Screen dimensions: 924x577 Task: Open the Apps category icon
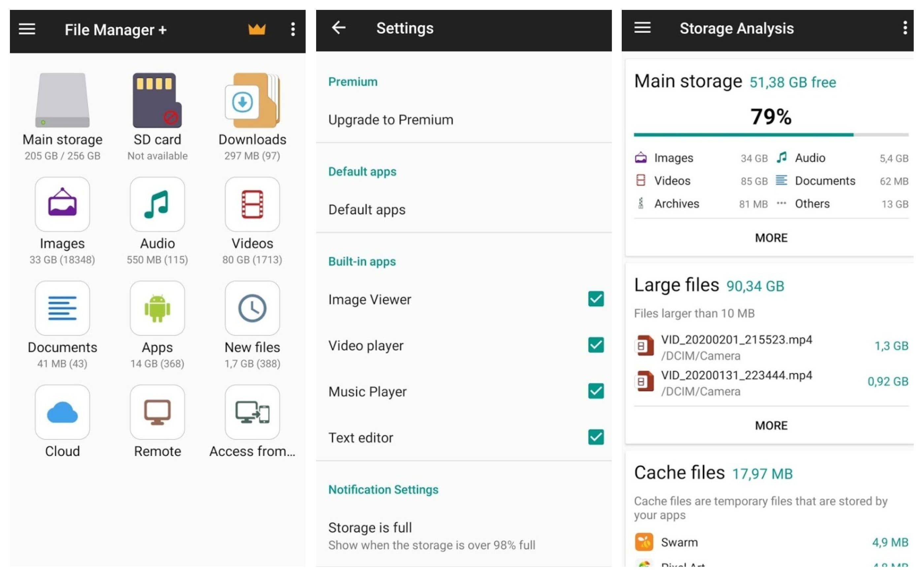157,308
